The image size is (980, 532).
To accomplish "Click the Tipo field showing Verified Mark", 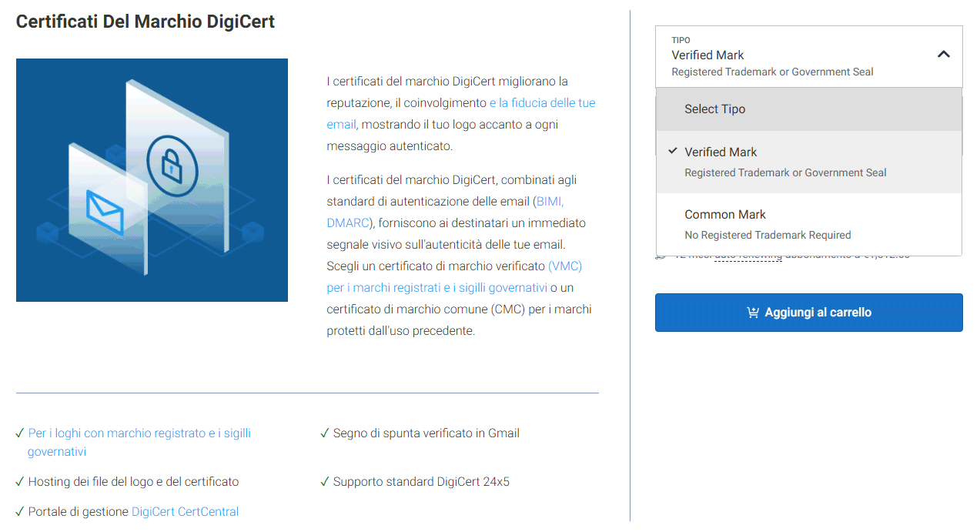I will tap(808, 56).
